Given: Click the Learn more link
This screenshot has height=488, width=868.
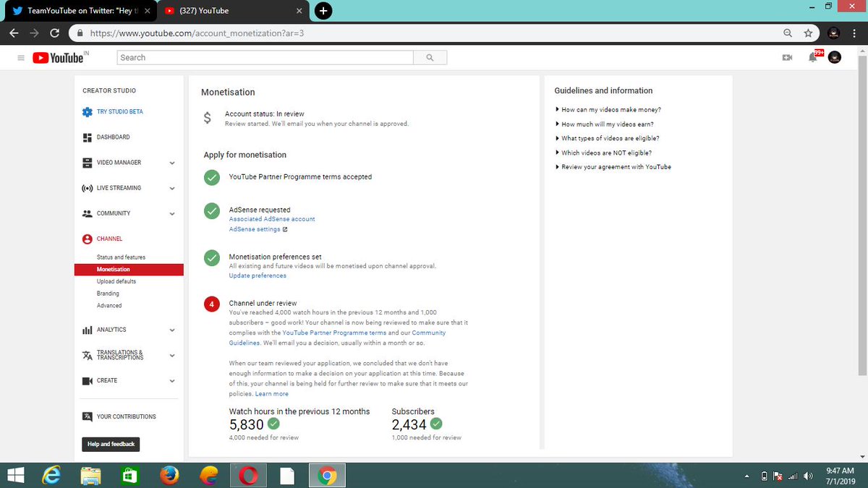Looking at the screenshot, I should coord(272,394).
